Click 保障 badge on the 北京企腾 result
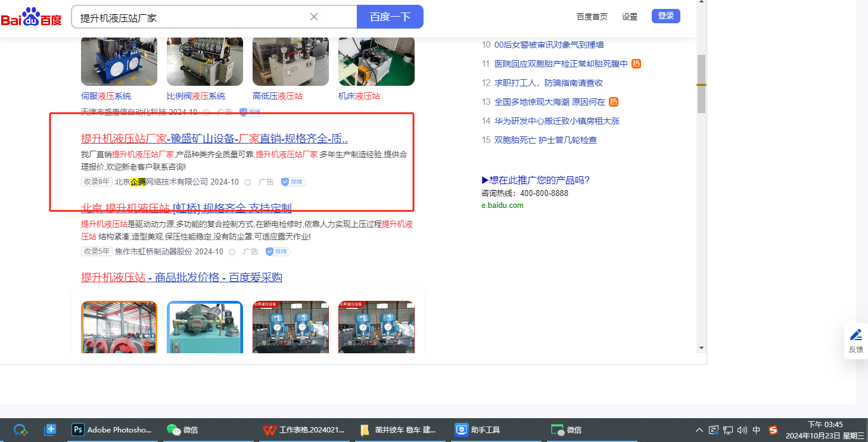868x442 pixels. pos(294,182)
